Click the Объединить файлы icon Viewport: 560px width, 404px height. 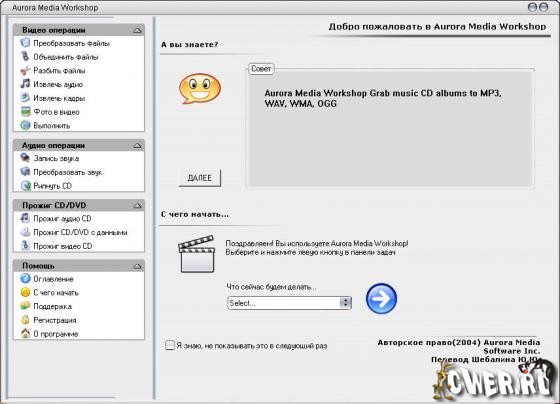[25, 56]
